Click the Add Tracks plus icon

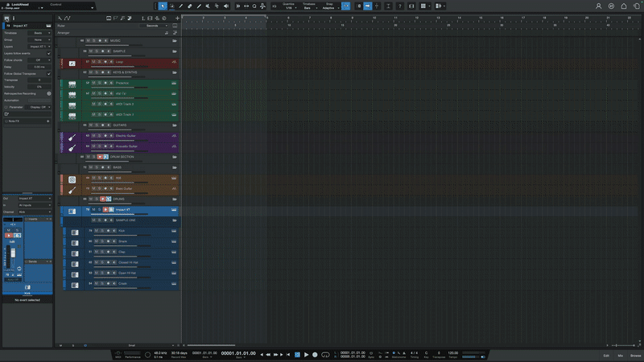point(177,18)
